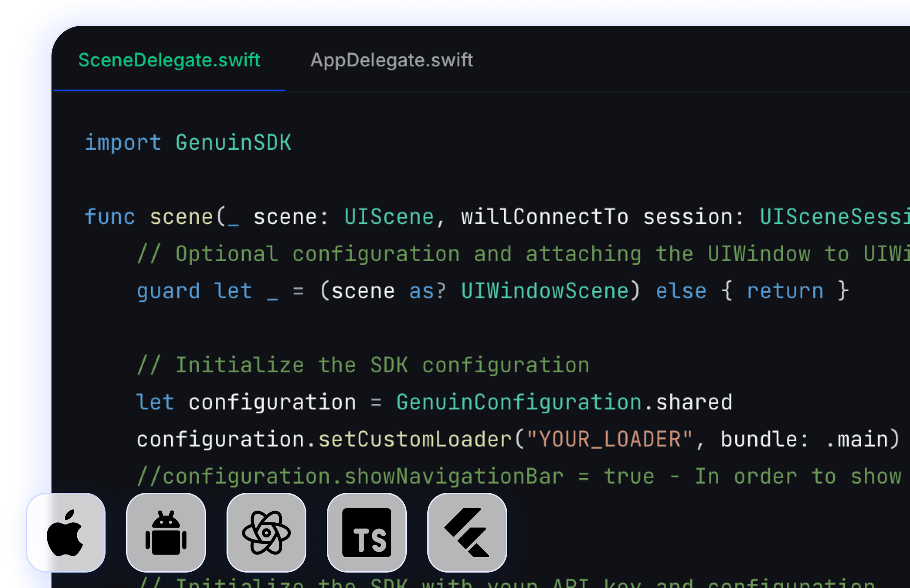
Task: Select the Flutter platform icon
Action: pyautogui.click(x=467, y=532)
